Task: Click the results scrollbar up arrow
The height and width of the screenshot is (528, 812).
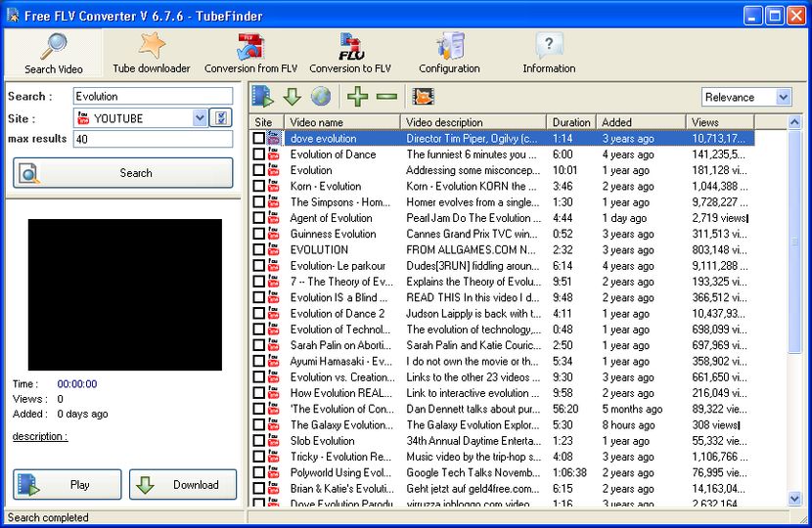Action: (794, 122)
